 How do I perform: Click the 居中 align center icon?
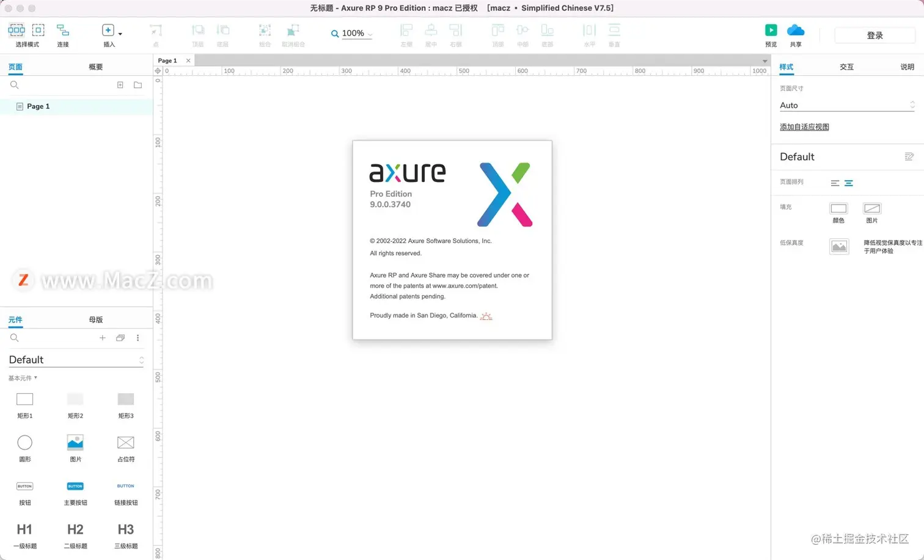[x=431, y=30]
